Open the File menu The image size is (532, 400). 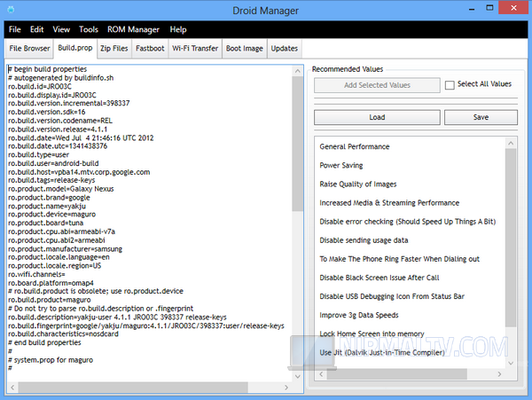click(x=14, y=29)
